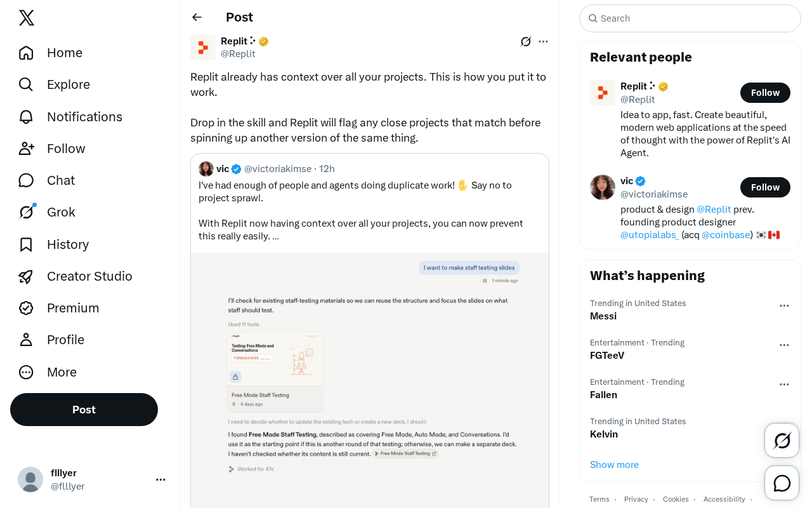Follow vic @victoriakimse

tap(765, 187)
